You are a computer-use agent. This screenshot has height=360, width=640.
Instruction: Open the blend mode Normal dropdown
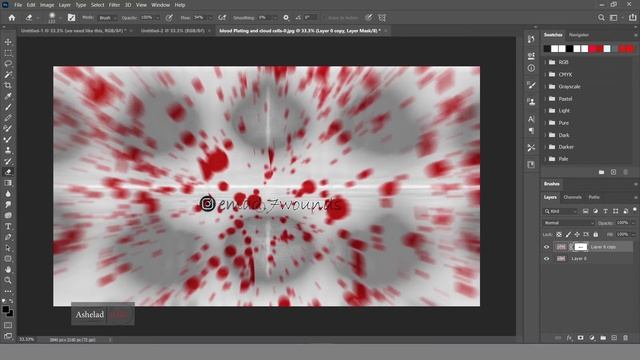click(x=569, y=223)
